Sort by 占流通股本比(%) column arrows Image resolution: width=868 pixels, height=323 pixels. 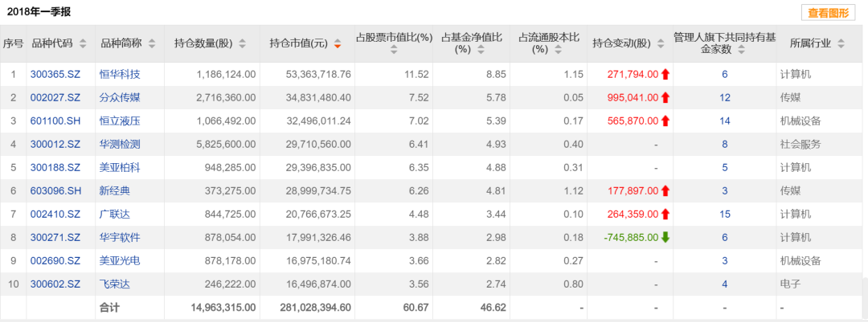point(558,50)
